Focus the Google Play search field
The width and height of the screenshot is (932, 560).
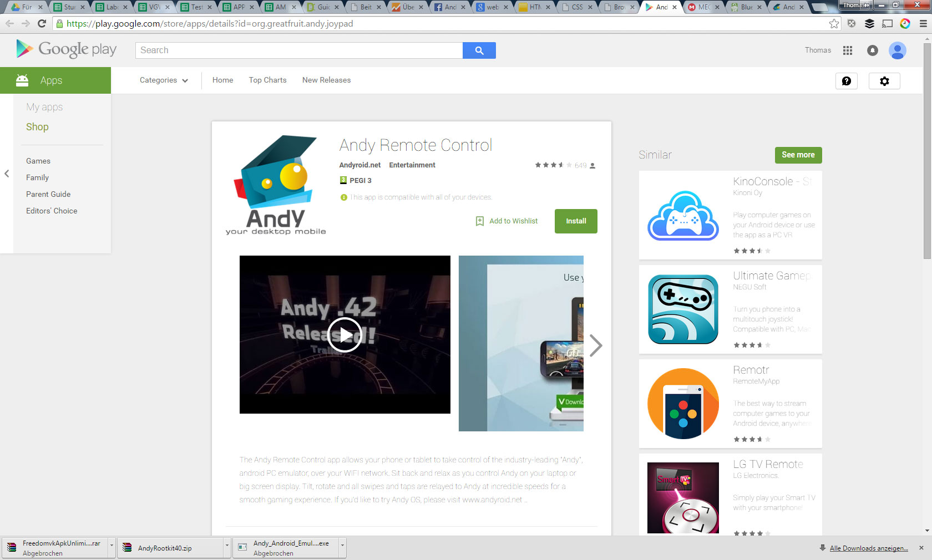tap(299, 50)
